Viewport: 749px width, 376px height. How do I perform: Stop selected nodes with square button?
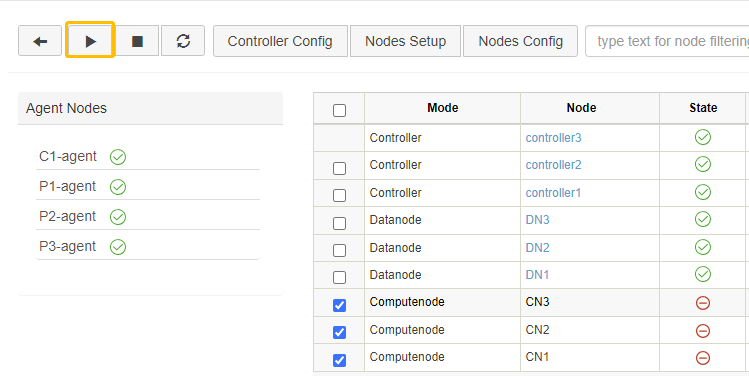coord(137,41)
